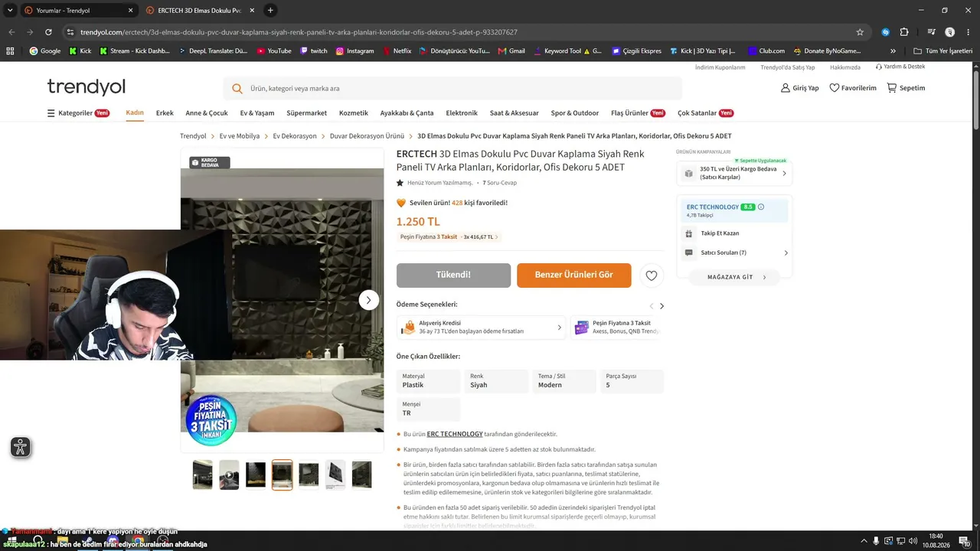Select the first product thumbnail
This screenshot has height=551, width=980.
203,474
